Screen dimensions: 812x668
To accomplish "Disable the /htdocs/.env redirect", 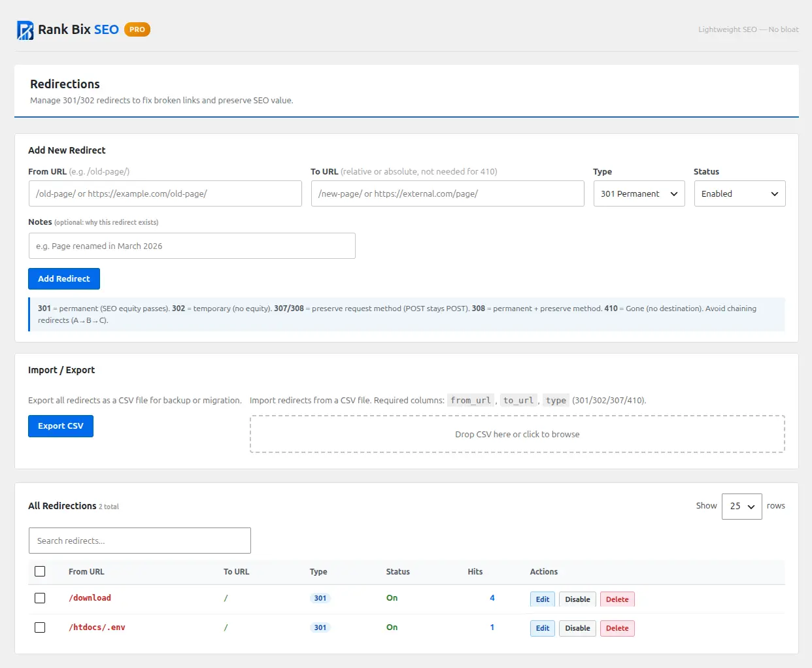I will point(577,628).
